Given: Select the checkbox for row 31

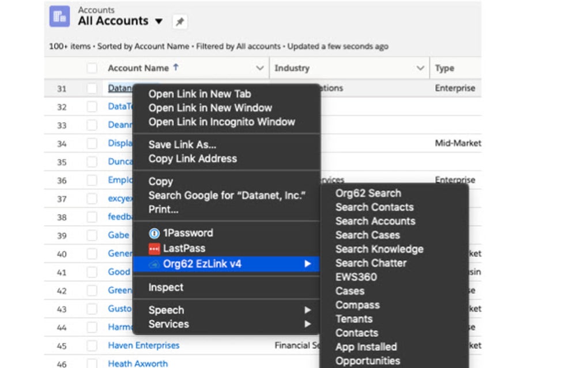Looking at the screenshot, I should [92, 89].
